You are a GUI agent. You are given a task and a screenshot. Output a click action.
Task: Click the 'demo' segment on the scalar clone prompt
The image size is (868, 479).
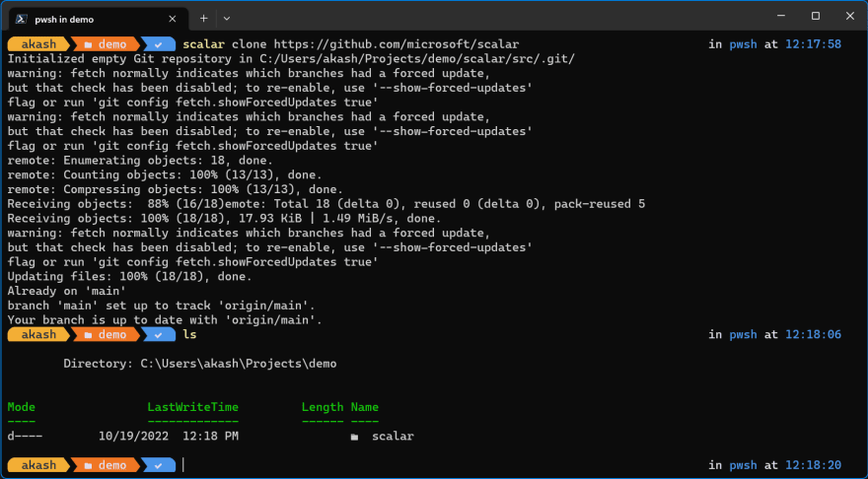point(106,44)
